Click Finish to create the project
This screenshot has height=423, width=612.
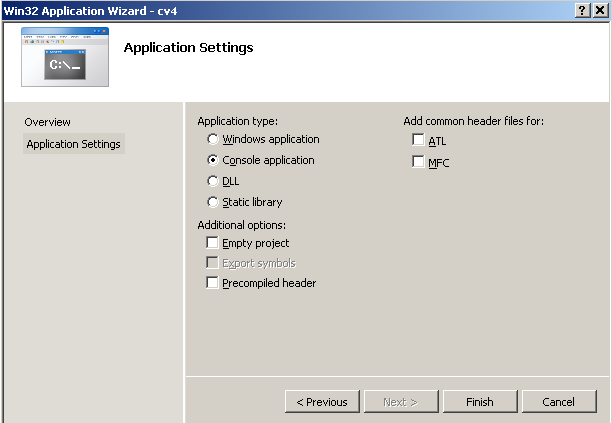click(x=480, y=402)
